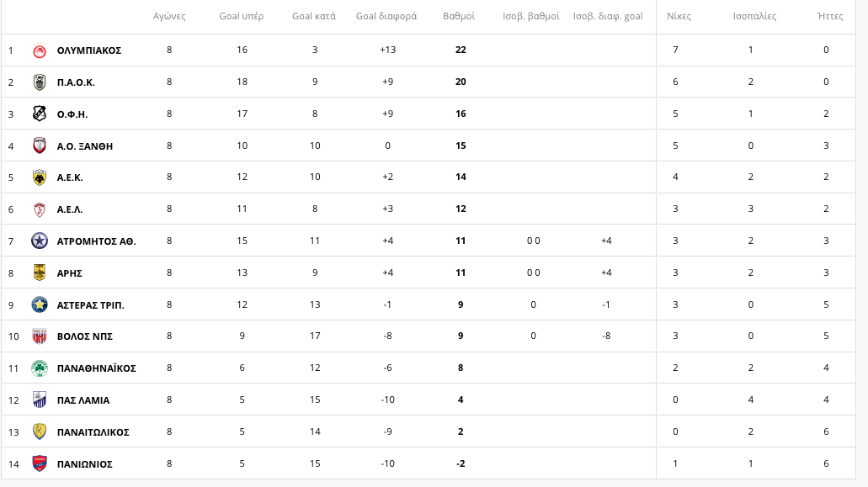Open the Α.Ε.Κ. yellow eagle crest
868x487 pixels.
point(40,177)
